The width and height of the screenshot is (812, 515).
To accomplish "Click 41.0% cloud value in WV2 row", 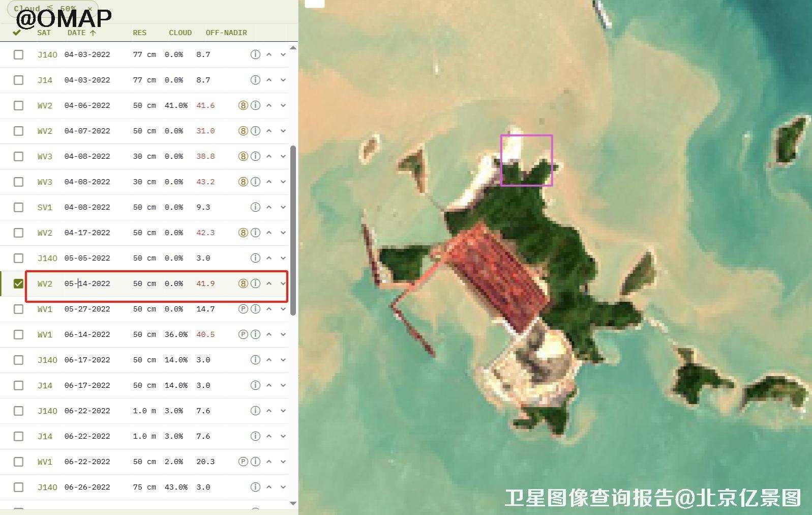I will point(176,105).
